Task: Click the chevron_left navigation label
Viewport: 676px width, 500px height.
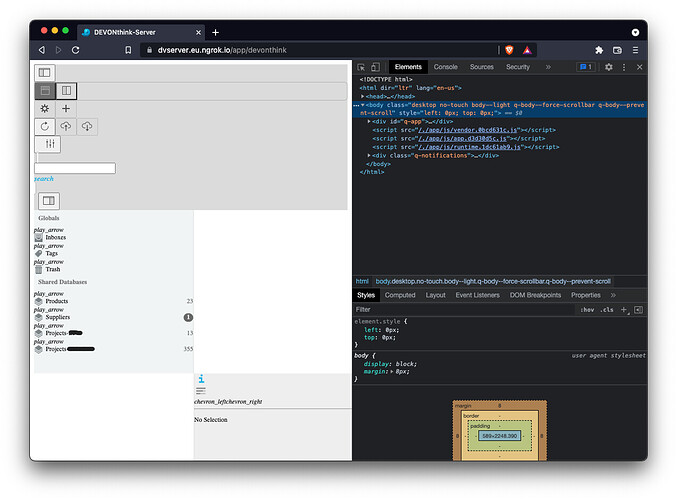Action: pos(211,402)
